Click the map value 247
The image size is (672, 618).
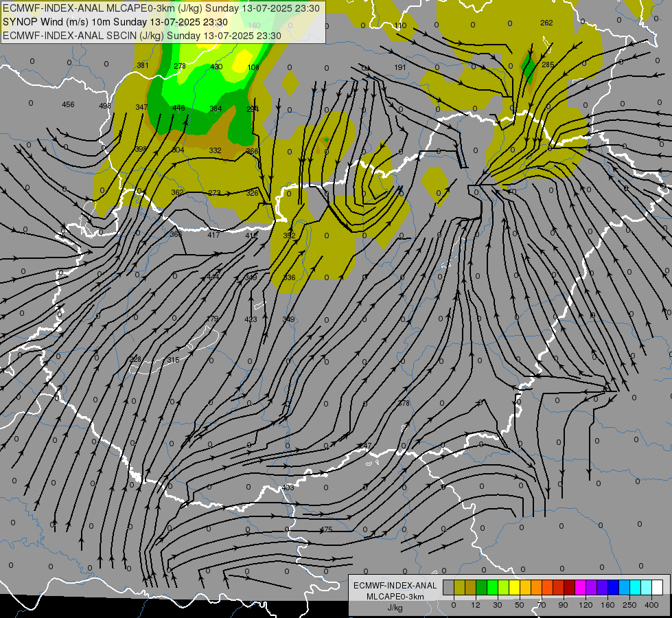coord(365,446)
